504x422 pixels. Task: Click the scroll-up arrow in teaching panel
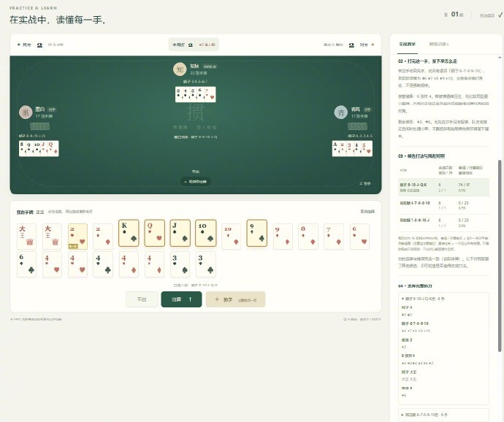(x=500, y=58)
